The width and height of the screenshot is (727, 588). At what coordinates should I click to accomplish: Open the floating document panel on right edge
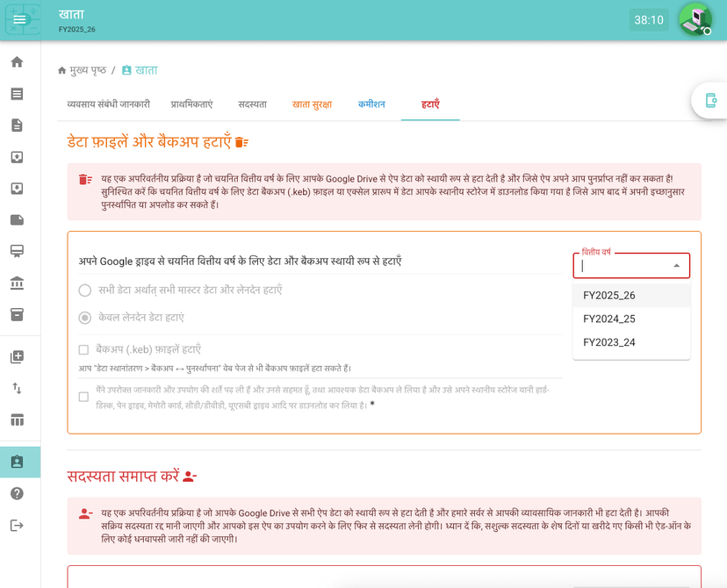[710, 101]
